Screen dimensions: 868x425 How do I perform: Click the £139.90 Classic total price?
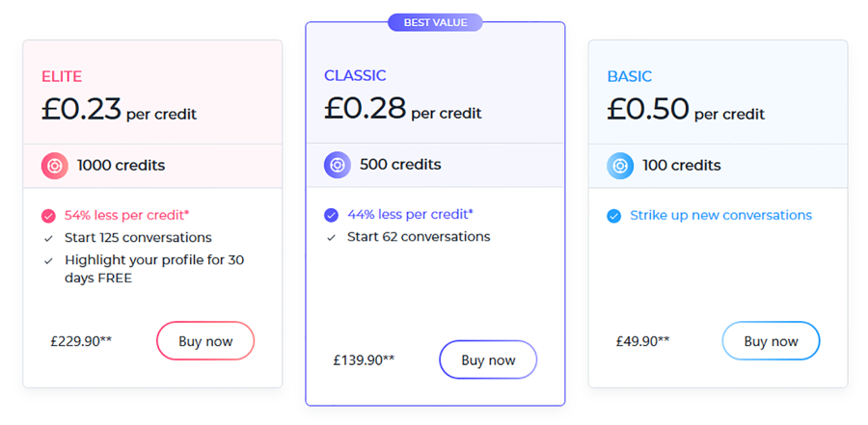[364, 360]
